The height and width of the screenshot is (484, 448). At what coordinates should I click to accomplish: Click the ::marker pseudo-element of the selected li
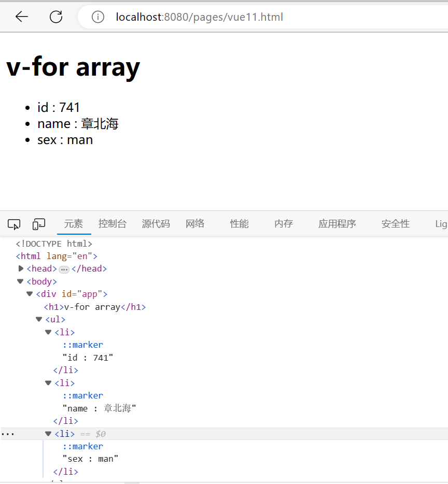click(x=82, y=446)
